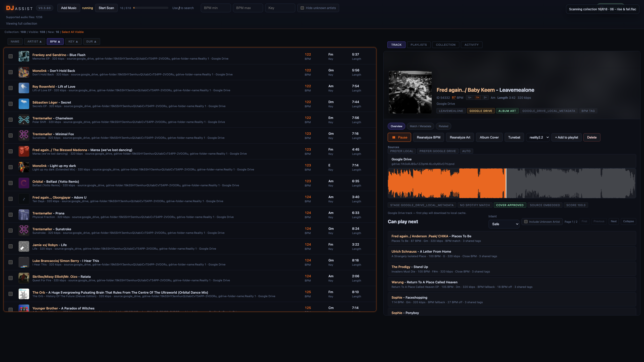Open the ACTIVITY tab
Viewport: 644px width, 362px height.
pyautogui.click(x=471, y=45)
